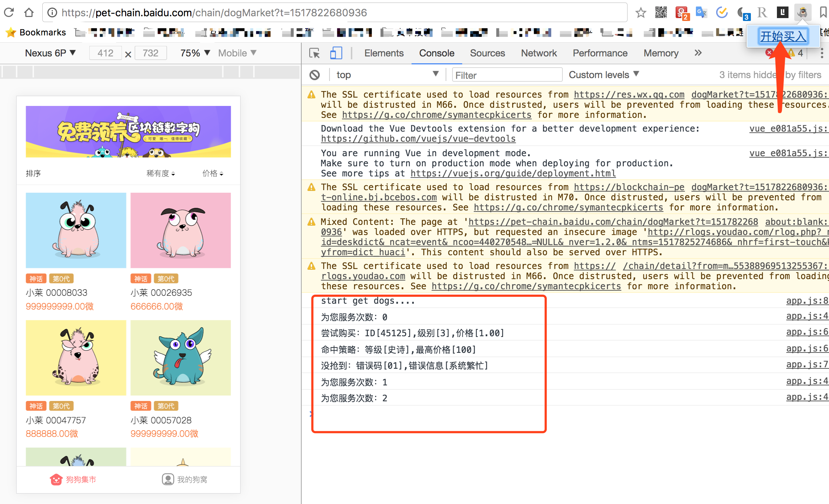Open the Nexus 6P device dropdown

click(50, 53)
